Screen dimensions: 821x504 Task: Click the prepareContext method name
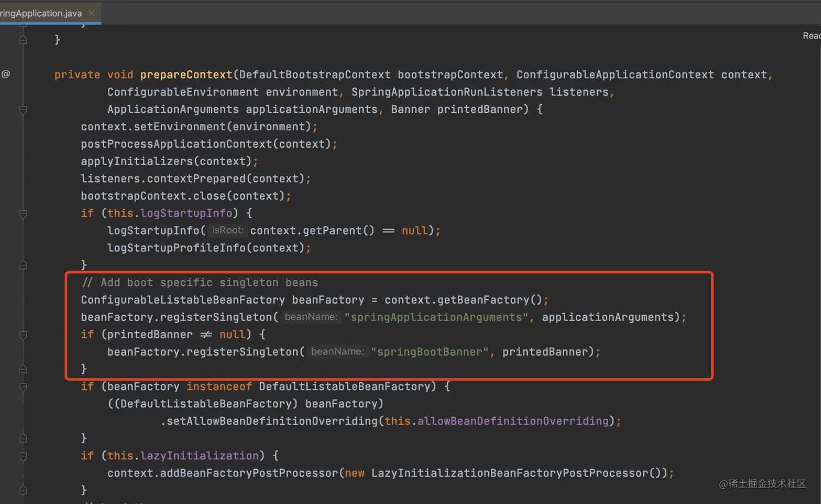[186, 75]
